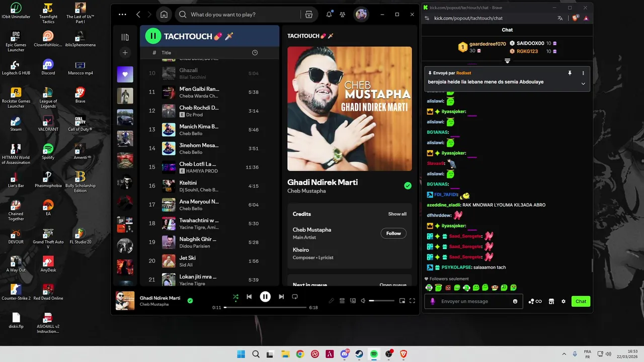Open Kick channel points icon
The height and width of the screenshot is (362, 644).
[535, 301]
